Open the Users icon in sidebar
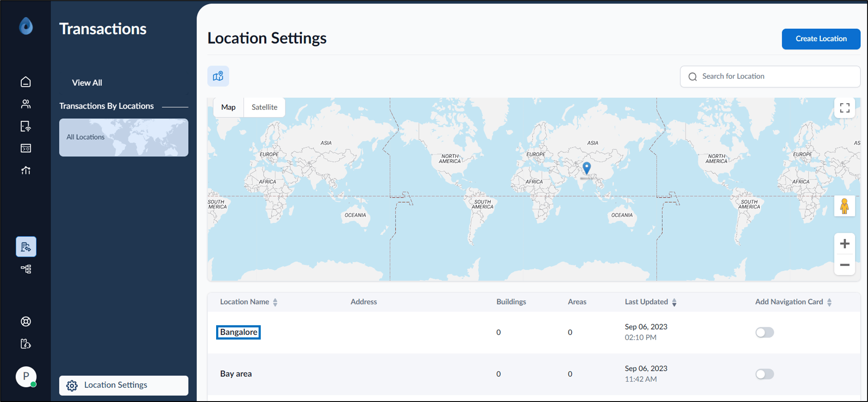This screenshot has height=402, width=868. [x=26, y=104]
